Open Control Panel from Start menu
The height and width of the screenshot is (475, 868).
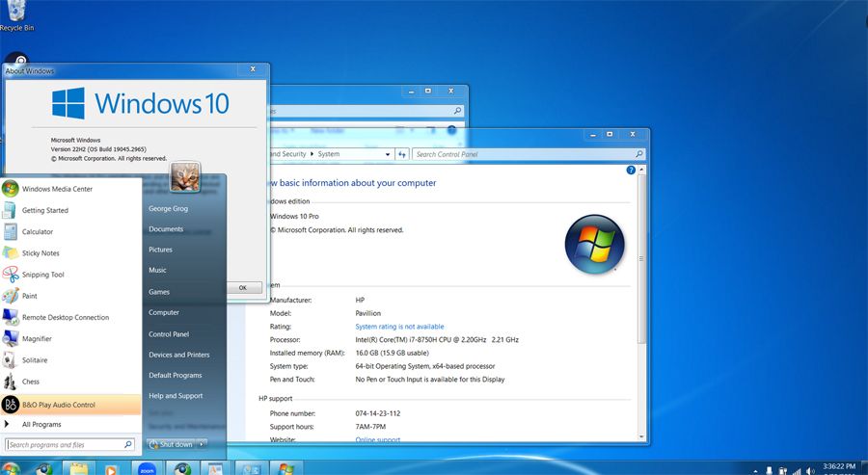[169, 334]
